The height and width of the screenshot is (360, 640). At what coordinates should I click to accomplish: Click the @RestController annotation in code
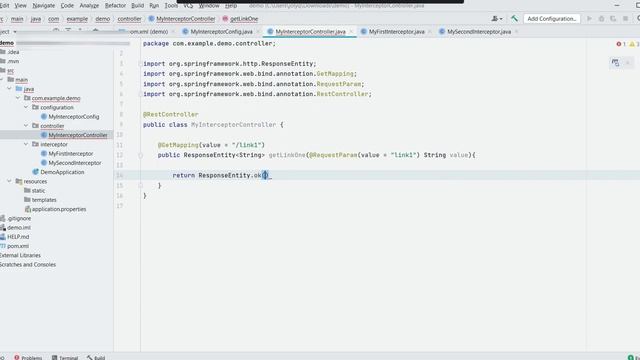pyautogui.click(x=171, y=114)
